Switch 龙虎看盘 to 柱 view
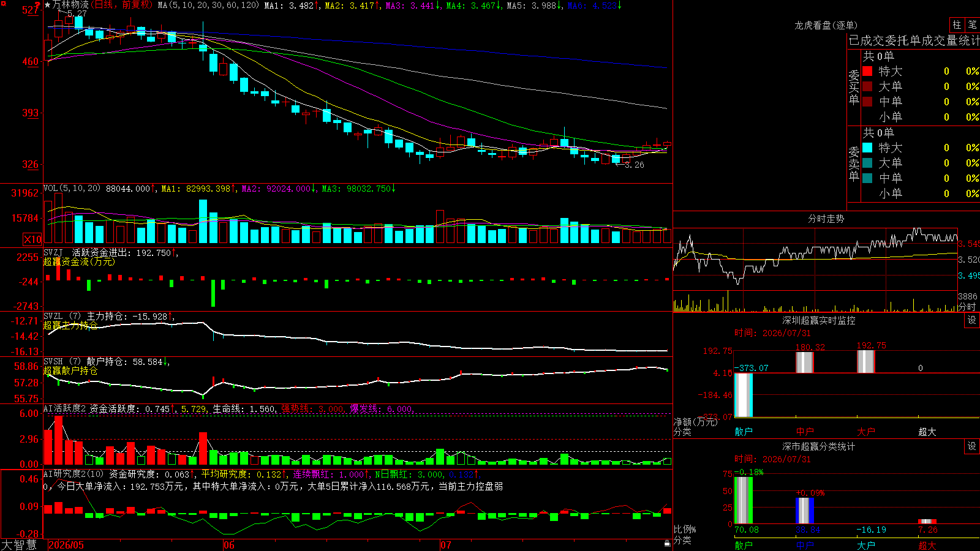 957,24
